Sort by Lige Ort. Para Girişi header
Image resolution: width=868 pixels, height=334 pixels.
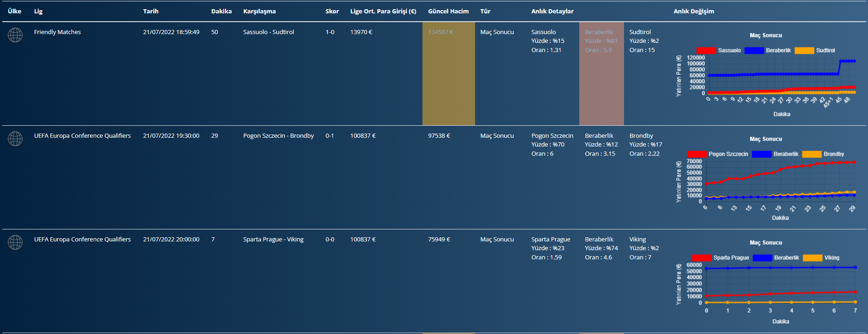383,12
